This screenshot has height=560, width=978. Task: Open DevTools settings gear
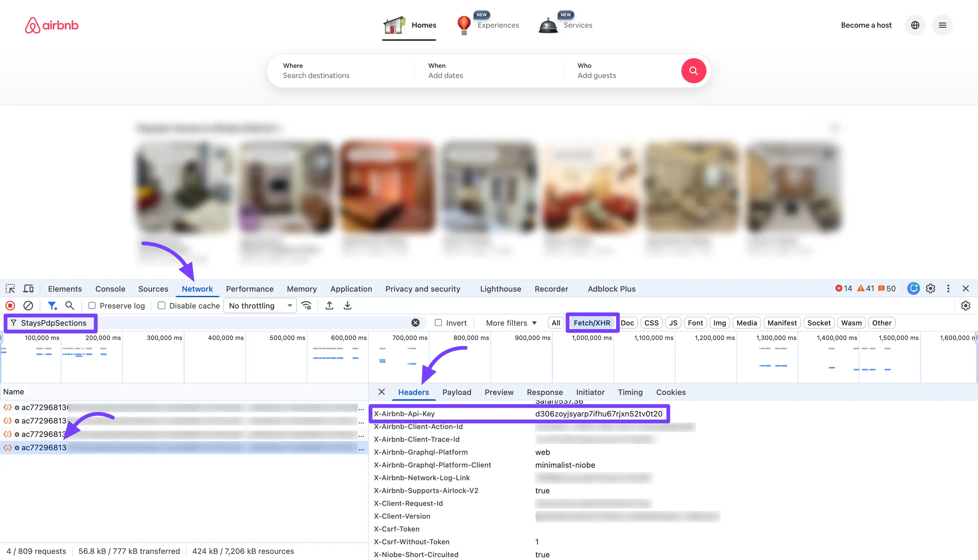(x=930, y=288)
